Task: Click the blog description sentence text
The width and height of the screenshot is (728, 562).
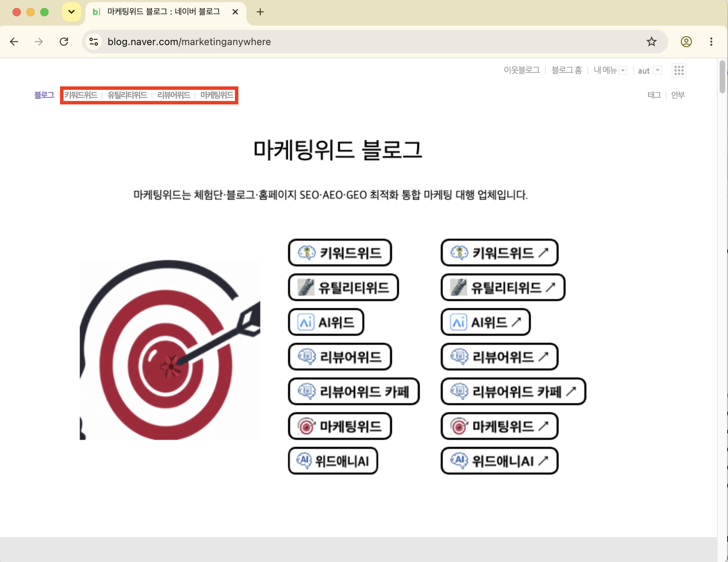Action: point(330,195)
